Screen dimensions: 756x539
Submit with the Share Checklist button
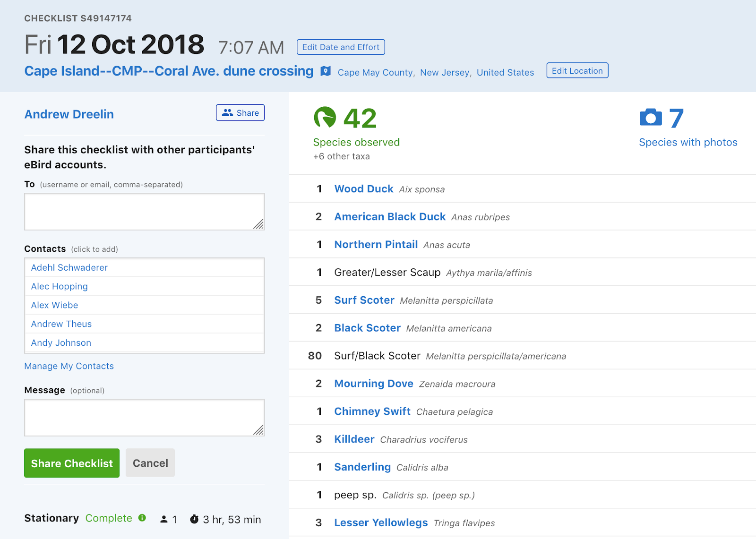(72, 463)
